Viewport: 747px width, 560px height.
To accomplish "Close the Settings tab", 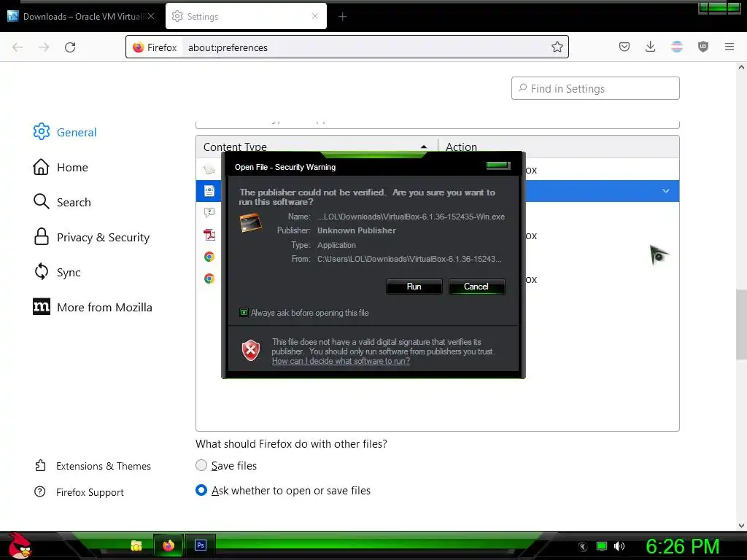I will (x=315, y=16).
